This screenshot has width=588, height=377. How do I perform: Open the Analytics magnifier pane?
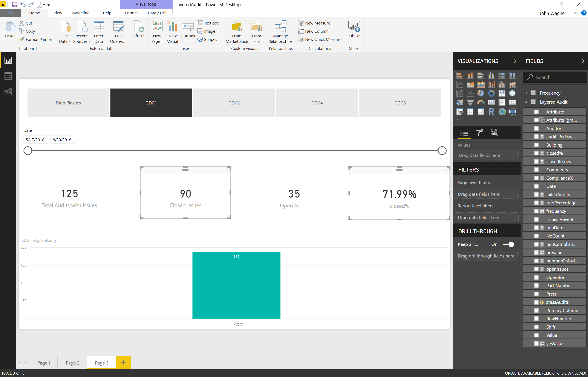click(x=494, y=132)
